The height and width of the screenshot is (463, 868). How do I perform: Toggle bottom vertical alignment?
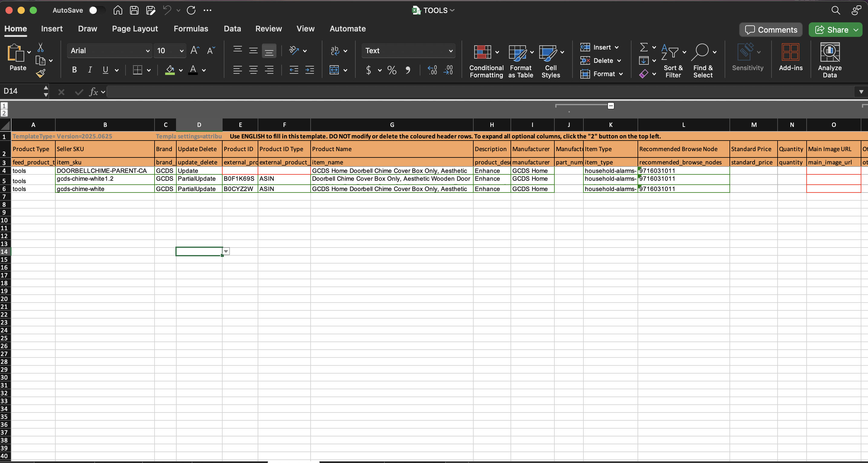(269, 50)
